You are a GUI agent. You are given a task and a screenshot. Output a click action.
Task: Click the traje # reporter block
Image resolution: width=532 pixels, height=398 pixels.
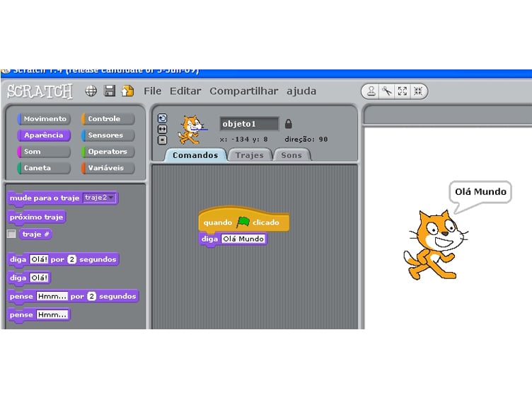pos(35,234)
